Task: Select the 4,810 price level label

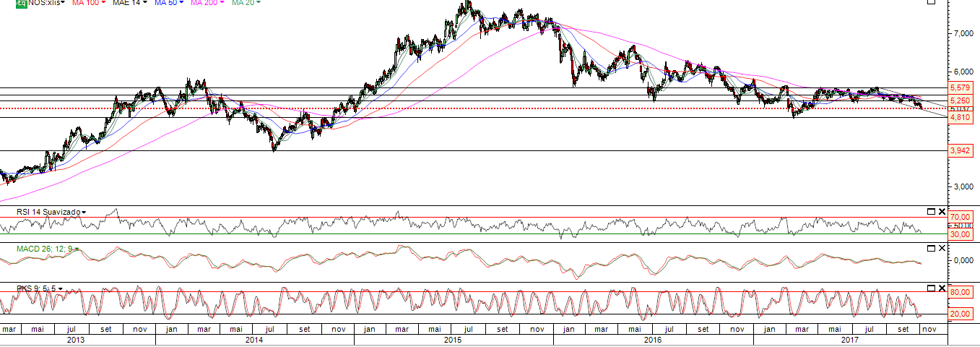Action: click(960, 117)
